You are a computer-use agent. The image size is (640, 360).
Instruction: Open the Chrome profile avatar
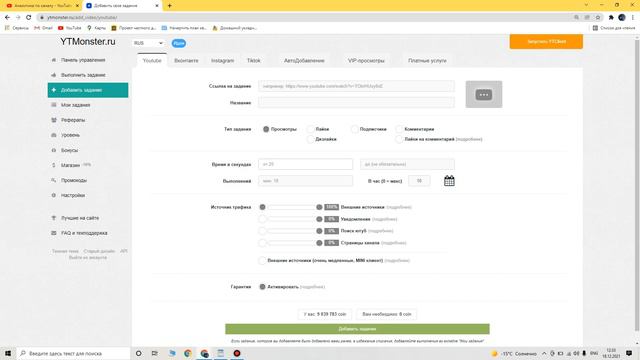coord(622,18)
